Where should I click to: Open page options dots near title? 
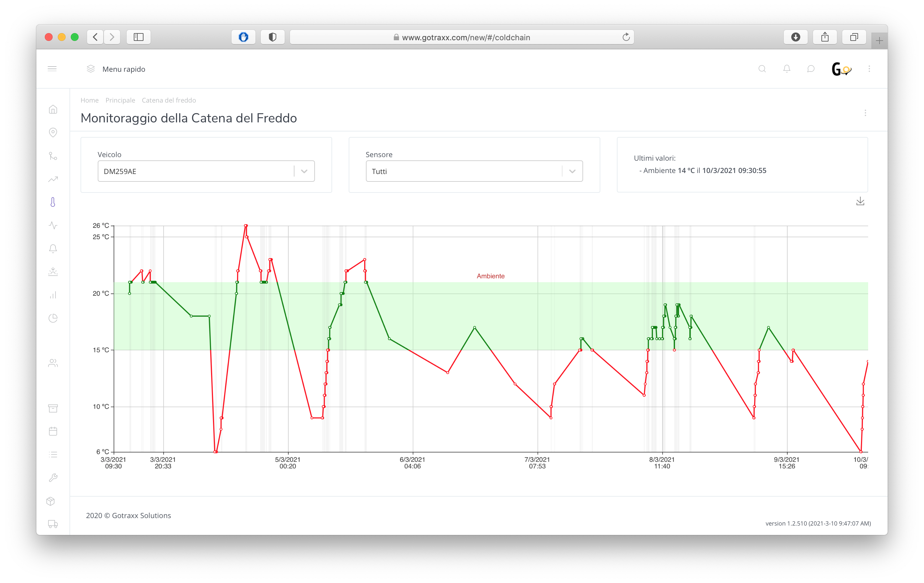(x=865, y=113)
